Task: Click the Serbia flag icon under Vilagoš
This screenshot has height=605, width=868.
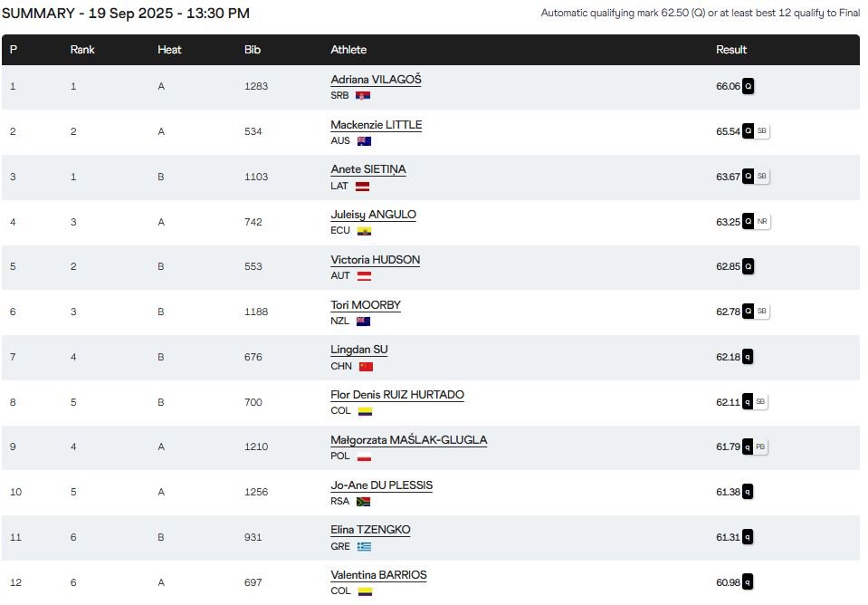Action: (363, 95)
